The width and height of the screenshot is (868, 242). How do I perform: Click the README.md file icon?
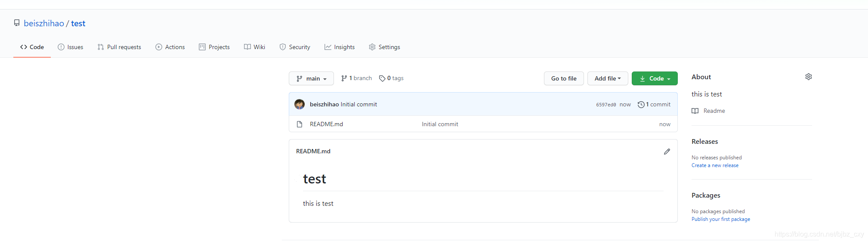[300, 124]
